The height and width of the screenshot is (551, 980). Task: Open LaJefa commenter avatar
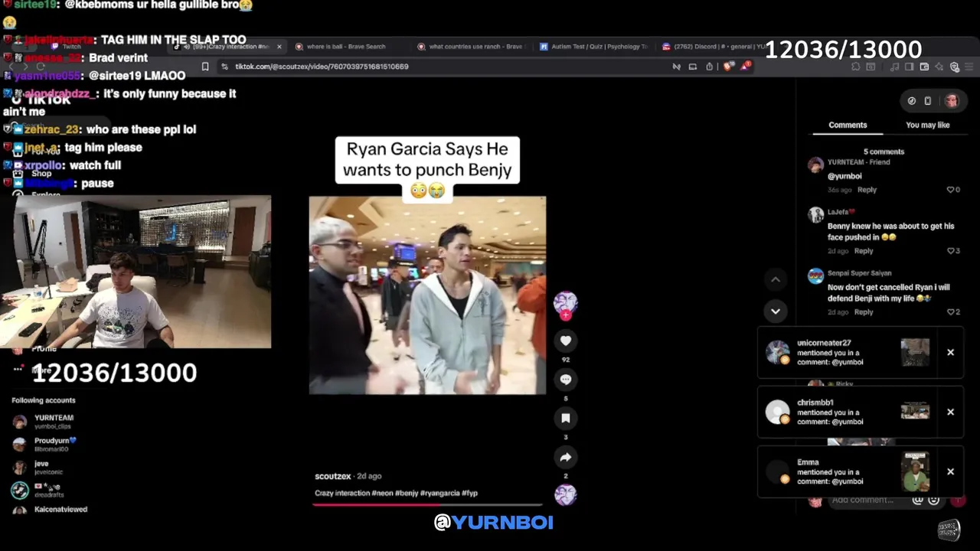pyautogui.click(x=815, y=216)
